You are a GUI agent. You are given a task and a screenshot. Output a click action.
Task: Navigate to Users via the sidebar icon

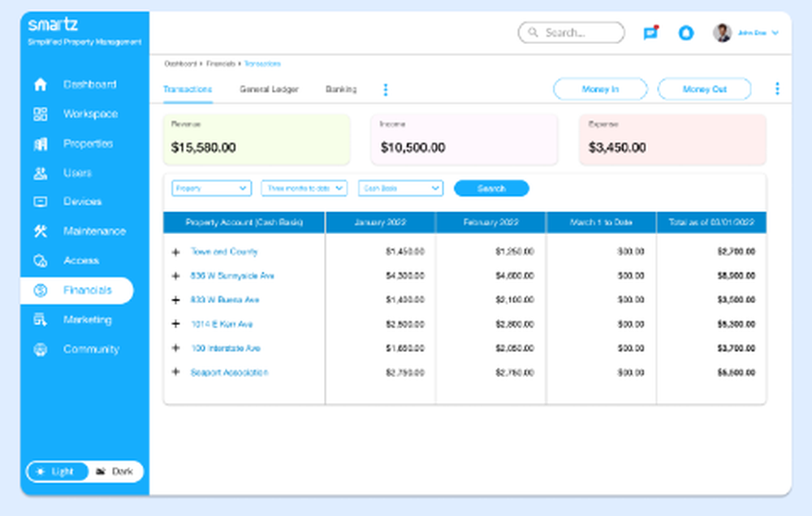40,172
